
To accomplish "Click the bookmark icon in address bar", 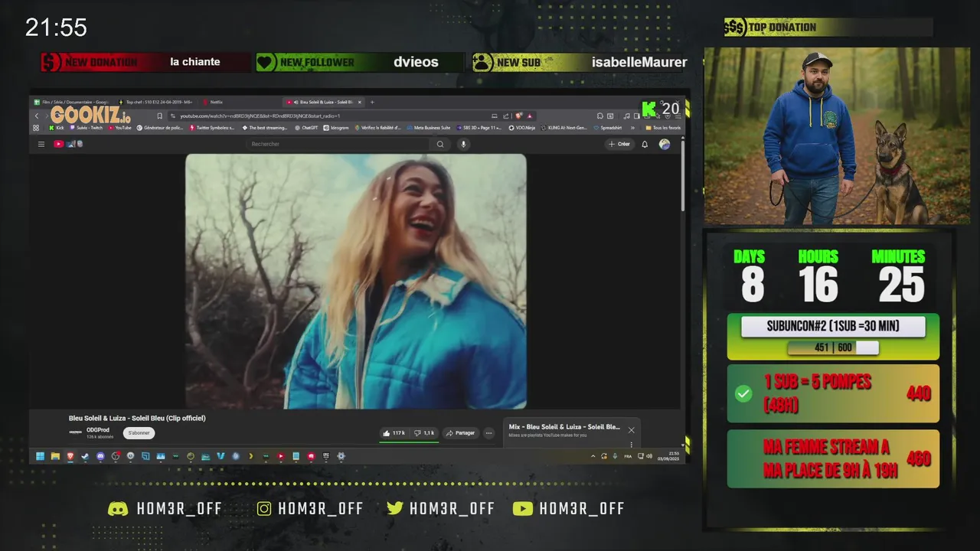I will point(160,116).
